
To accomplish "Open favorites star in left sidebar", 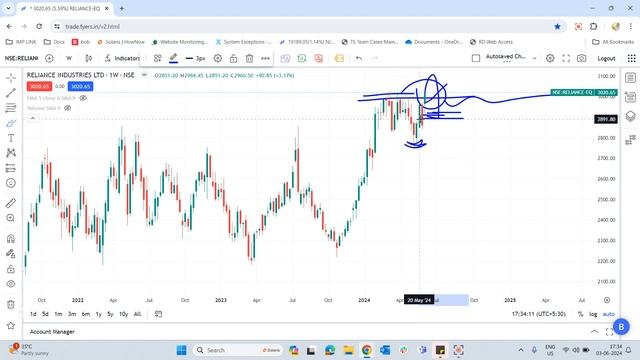I will click(11, 325).
